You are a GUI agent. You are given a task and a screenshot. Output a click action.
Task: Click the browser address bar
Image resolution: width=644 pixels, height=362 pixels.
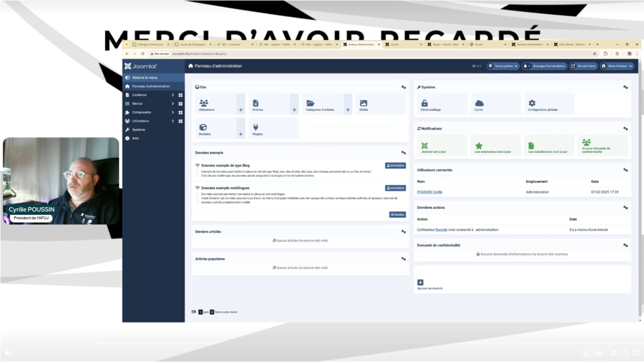point(352,53)
